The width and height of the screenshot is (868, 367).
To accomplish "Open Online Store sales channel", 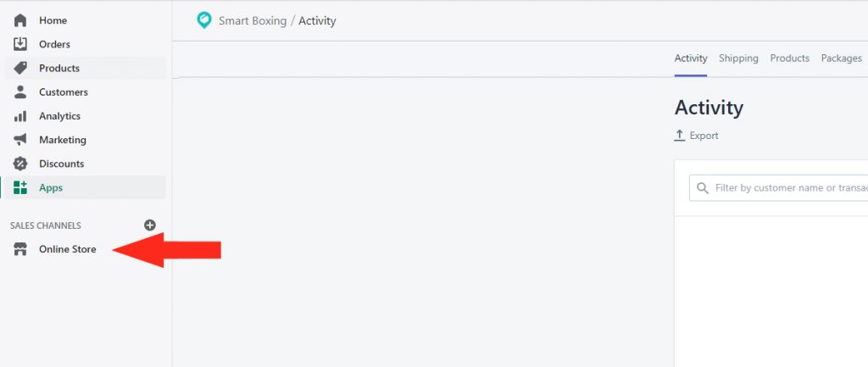I will 68,249.
